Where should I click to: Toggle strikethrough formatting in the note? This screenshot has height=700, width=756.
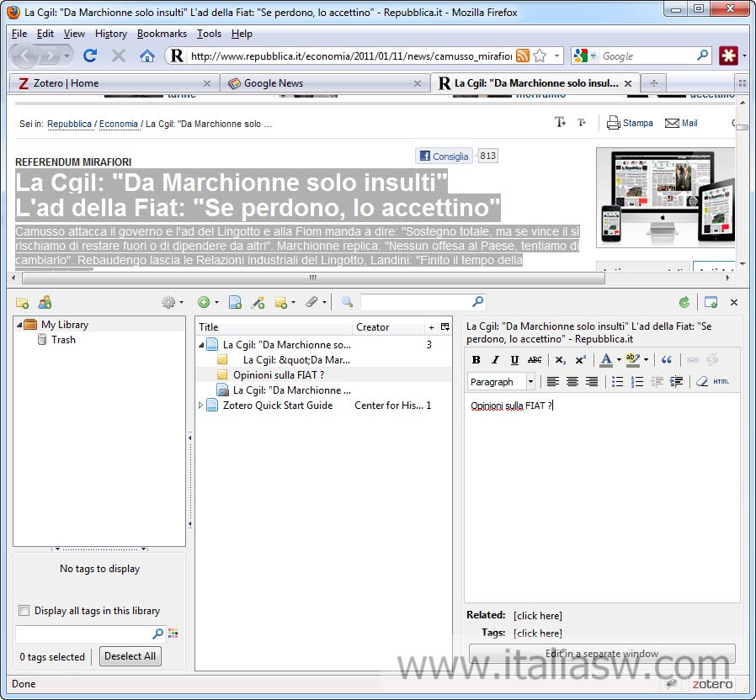535,359
